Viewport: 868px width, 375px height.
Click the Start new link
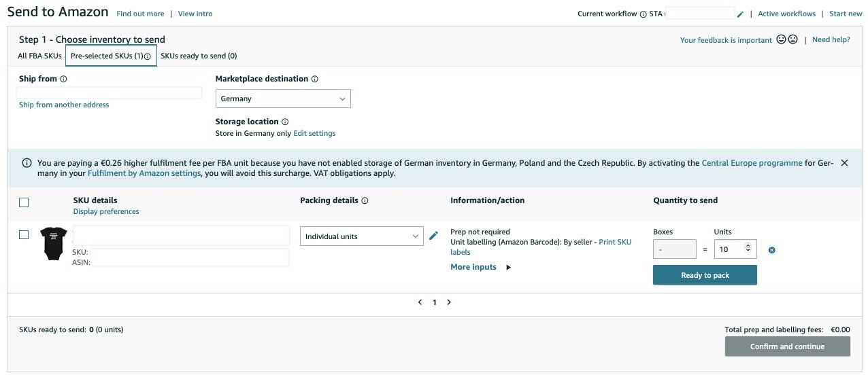846,14
